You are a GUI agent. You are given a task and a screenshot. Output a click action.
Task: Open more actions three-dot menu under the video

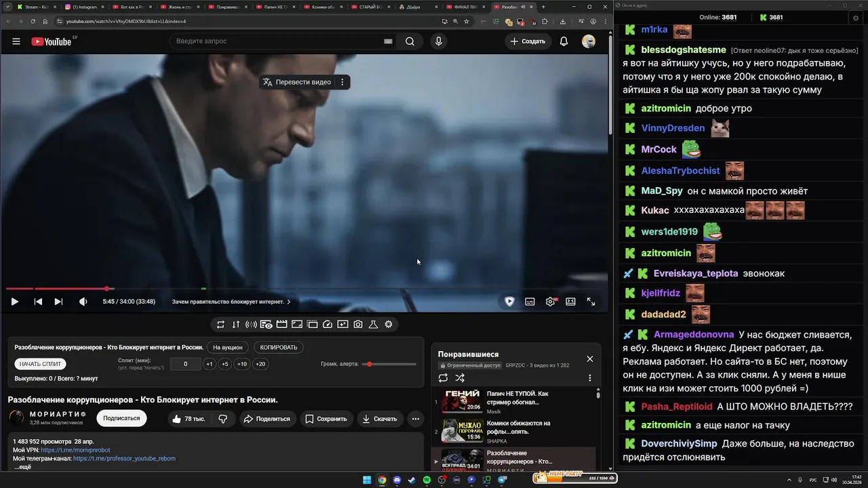pos(415,419)
